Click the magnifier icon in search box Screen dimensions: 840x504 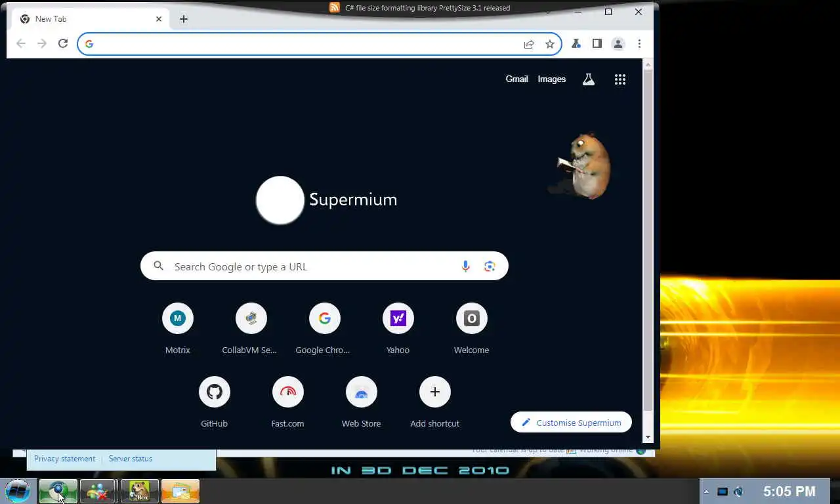click(158, 266)
